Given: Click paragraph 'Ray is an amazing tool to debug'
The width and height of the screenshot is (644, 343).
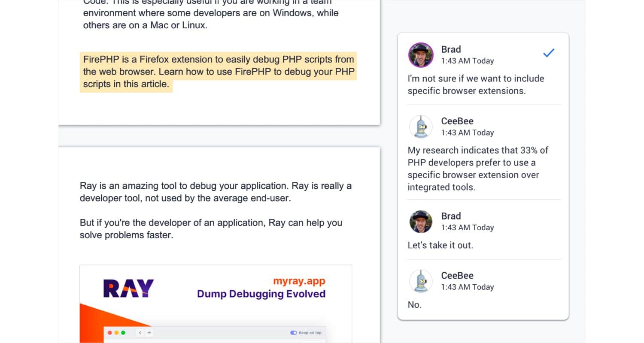Looking at the screenshot, I should 216,192.
